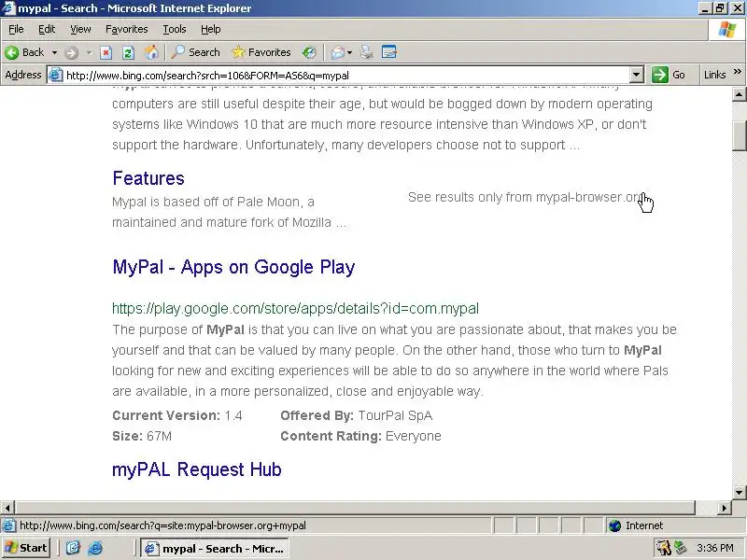Open the Search pane toolbar button
Viewport: 747px width, 560px height.
coord(196,52)
